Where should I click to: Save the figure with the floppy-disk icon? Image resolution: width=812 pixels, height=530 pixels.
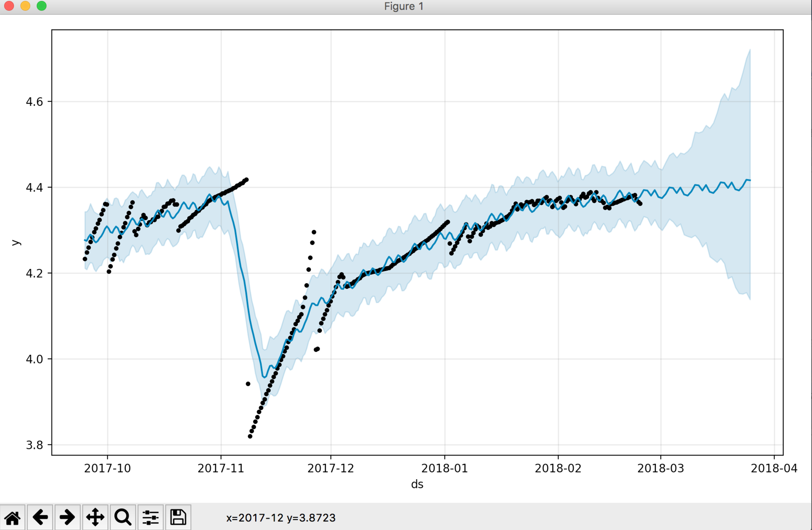[x=178, y=517]
